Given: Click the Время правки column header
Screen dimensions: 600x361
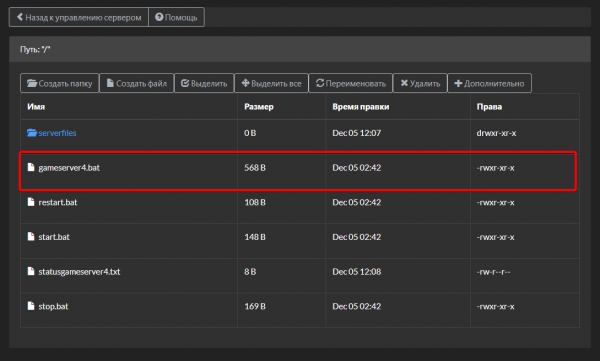Looking at the screenshot, I should point(360,107).
